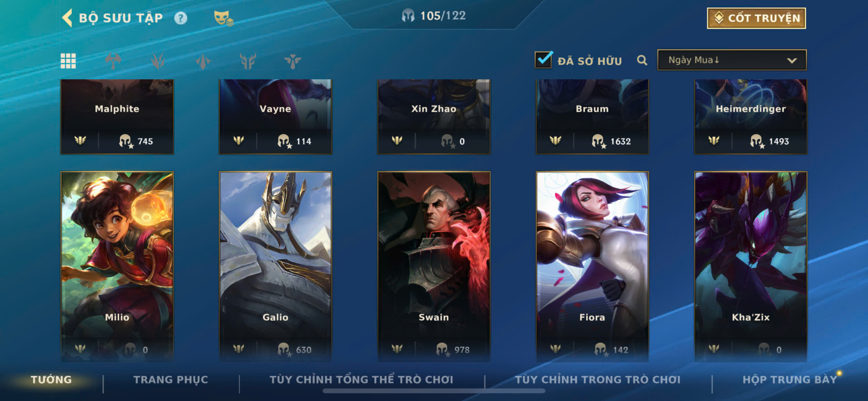Open the help question mark icon
This screenshot has width=868, height=401.
coord(181,18)
